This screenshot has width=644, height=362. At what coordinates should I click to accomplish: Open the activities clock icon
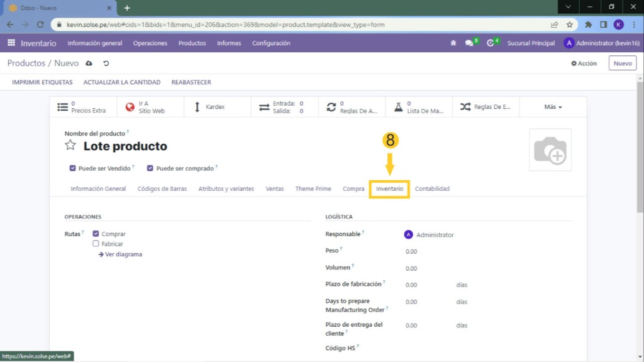tap(491, 43)
